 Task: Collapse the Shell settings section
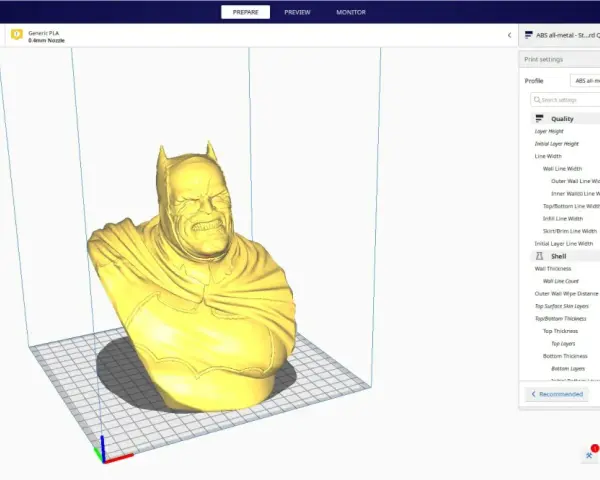(x=566, y=256)
